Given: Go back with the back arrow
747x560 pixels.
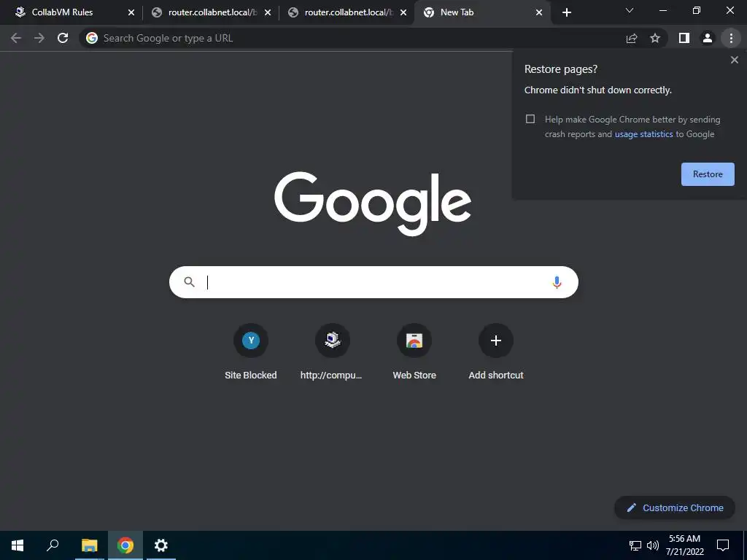Looking at the screenshot, I should (x=16, y=38).
